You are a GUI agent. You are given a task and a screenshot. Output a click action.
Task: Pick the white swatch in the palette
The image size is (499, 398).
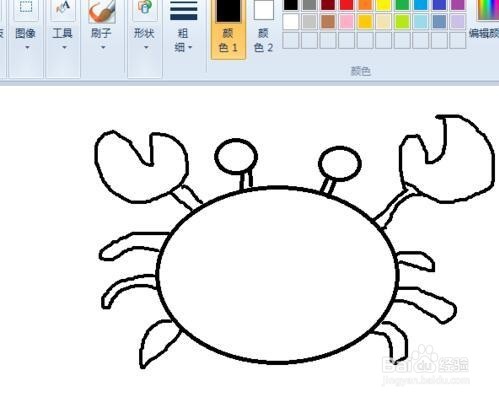coord(291,22)
